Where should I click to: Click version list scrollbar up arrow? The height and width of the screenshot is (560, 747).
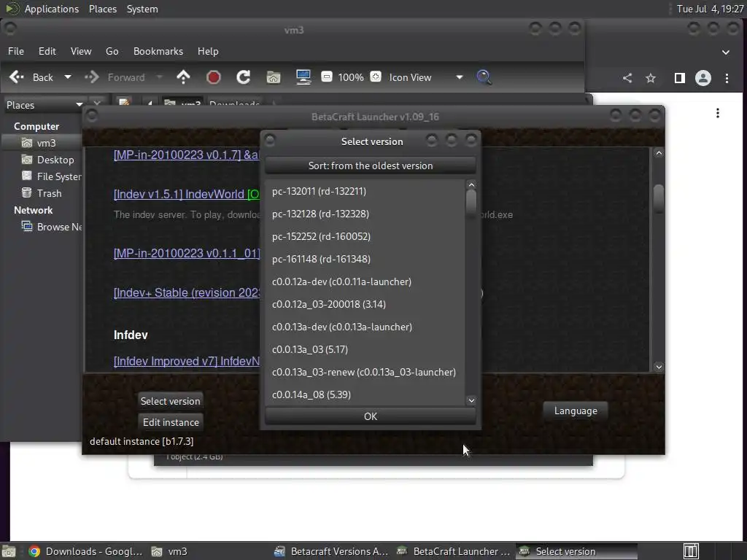point(471,184)
